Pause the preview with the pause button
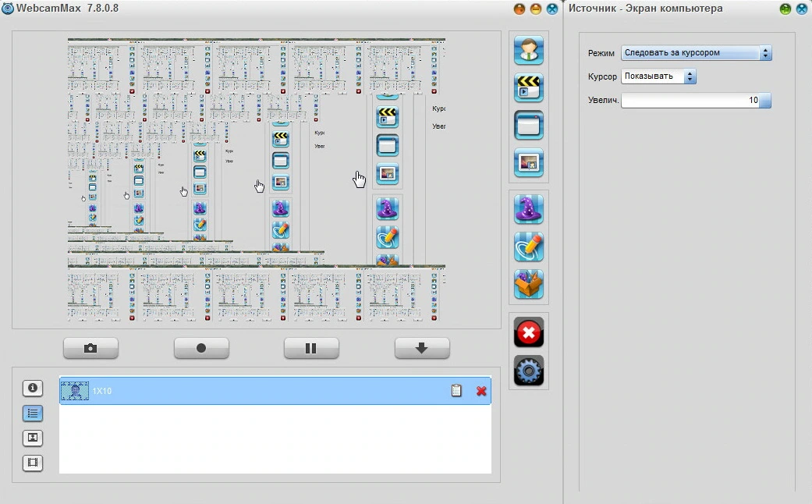812x504 pixels. pos(311,348)
